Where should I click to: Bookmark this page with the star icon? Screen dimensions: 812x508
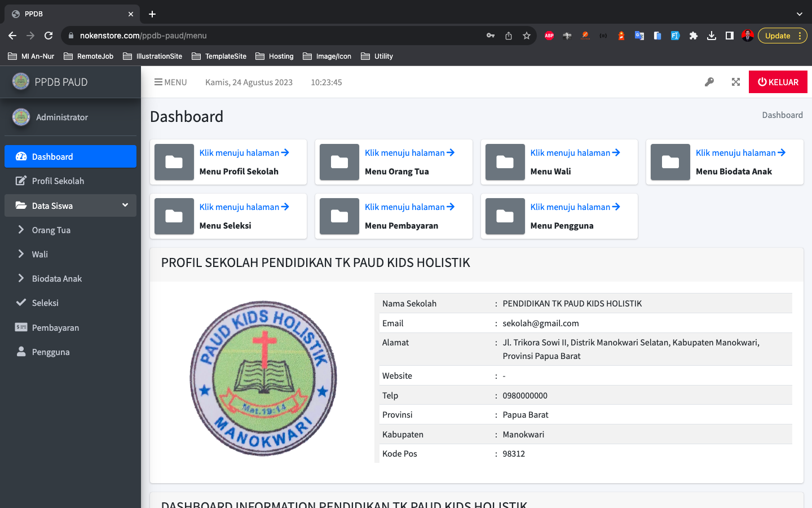pyautogui.click(x=527, y=36)
